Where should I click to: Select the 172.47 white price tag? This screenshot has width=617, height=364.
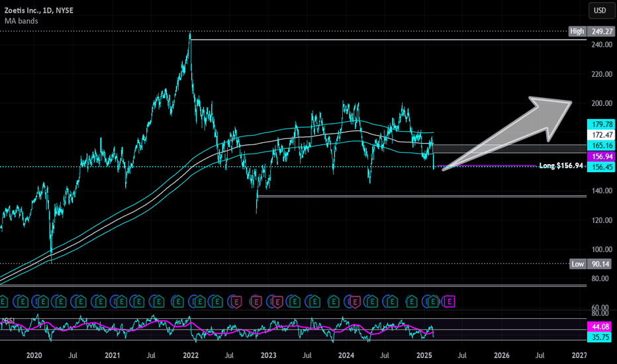tap(601, 135)
